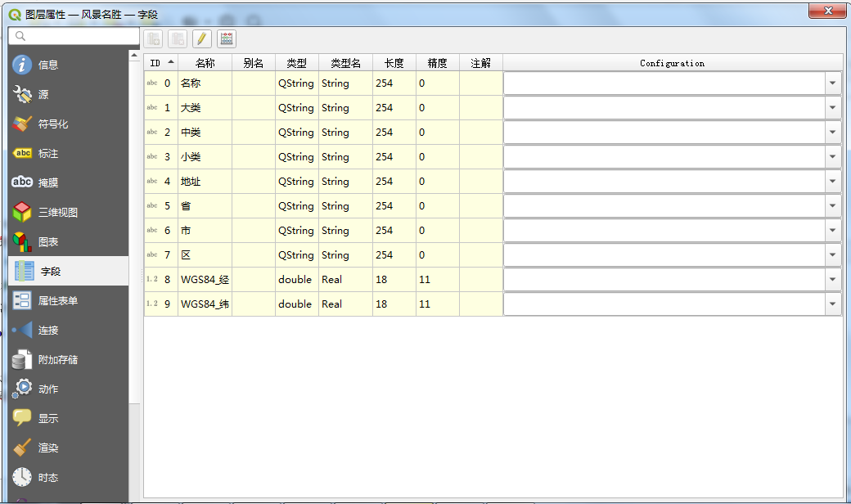The image size is (851, 504).
Task: Click the 类型名 column header
Action: click(345, 63)
